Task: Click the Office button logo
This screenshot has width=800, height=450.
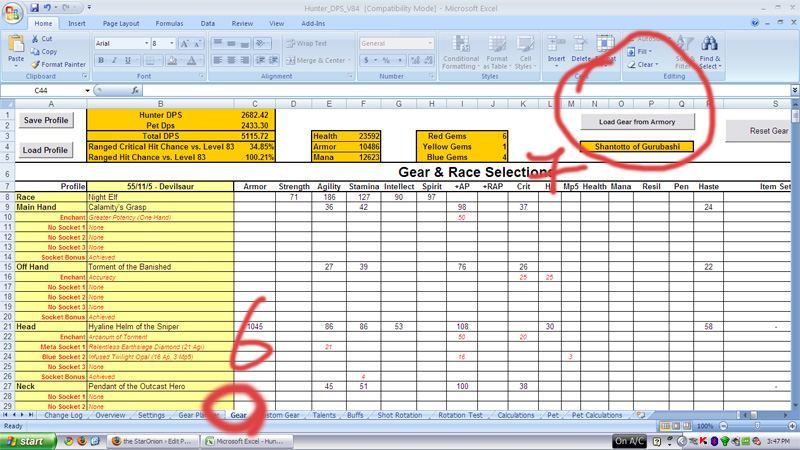Action: coord(12,13)
